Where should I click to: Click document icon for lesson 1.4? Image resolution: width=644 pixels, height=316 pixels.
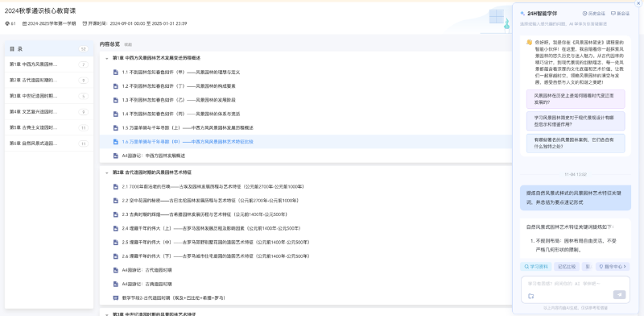pos(116,114)
